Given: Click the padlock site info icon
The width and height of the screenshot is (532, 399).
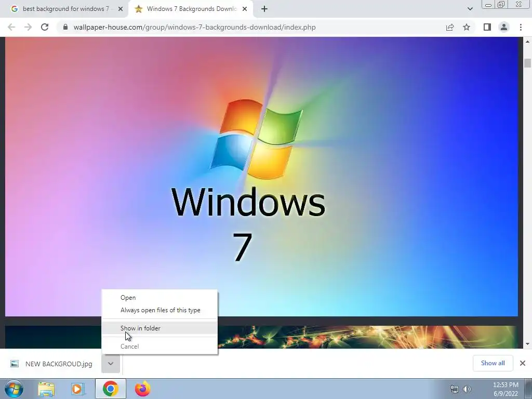Looking at the screenshot, I should coord(65,27).
